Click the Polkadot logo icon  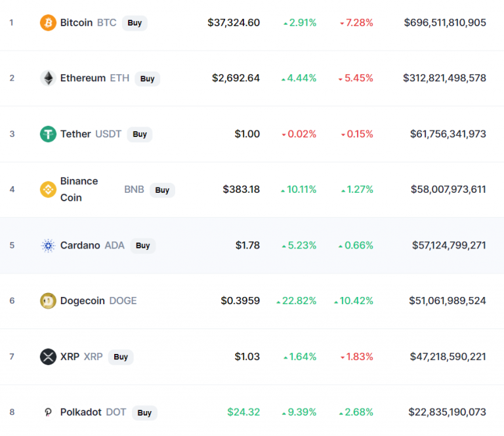coord(48,412)
